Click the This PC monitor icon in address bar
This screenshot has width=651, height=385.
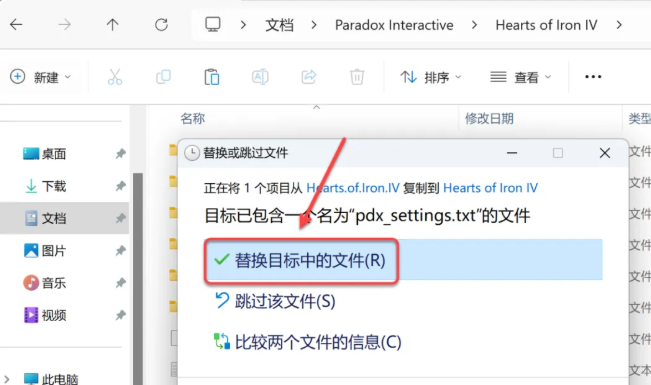point(213,25)
